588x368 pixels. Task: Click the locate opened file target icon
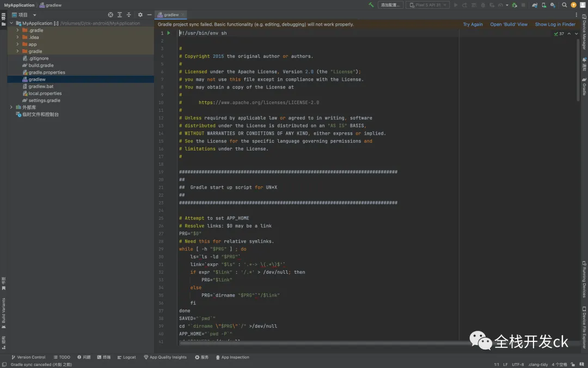pyautogui.click(x=111, y=15)
